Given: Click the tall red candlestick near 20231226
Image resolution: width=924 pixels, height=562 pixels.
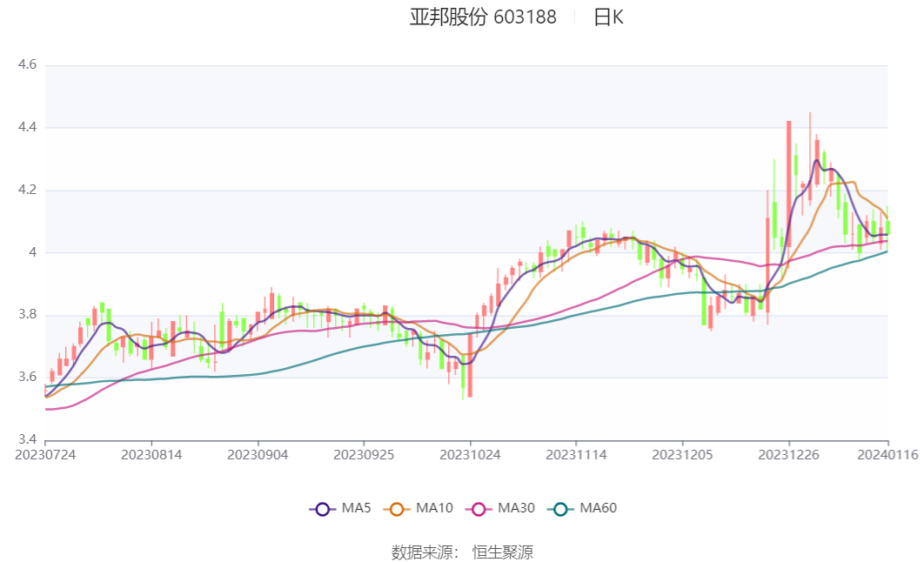Looking at the screenshot, I should [788, 184].
